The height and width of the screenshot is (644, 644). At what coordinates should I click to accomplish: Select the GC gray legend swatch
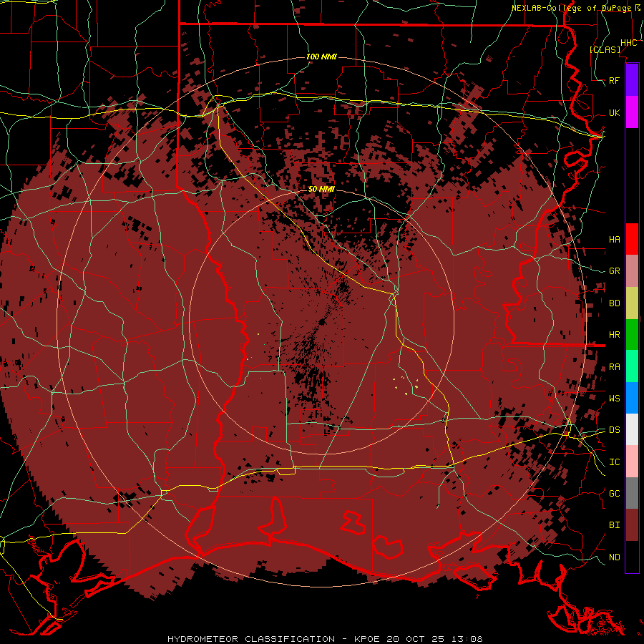pyautogui.click(x=632, y=493)
